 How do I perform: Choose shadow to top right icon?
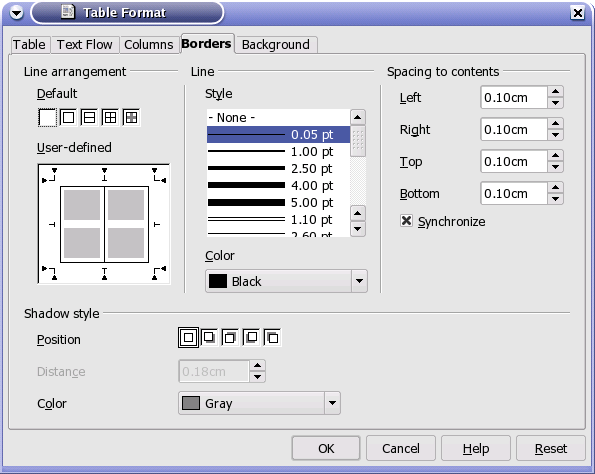pos(230,337)
